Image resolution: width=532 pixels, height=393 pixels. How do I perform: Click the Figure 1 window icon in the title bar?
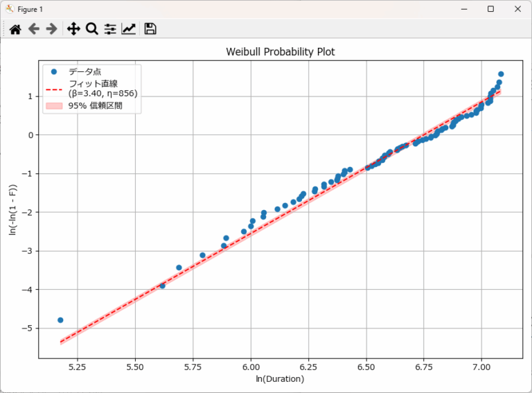pyautogui.click(x=9, y=9)
